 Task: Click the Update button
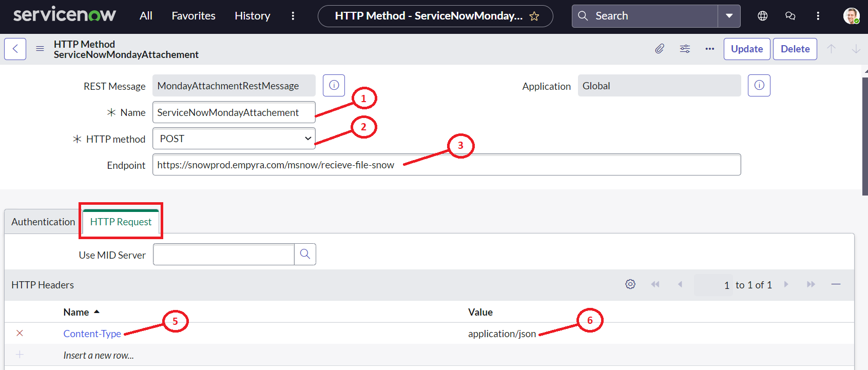tap(747, 49)
